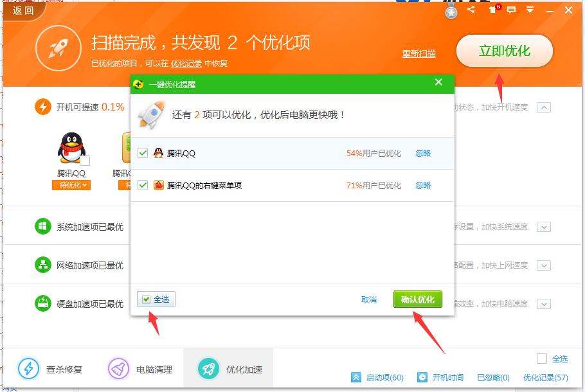Expand the 系统加速 row chevron
Image resolution: width=585 pixels, height=392 pixels.
click(x=544, y=226)
